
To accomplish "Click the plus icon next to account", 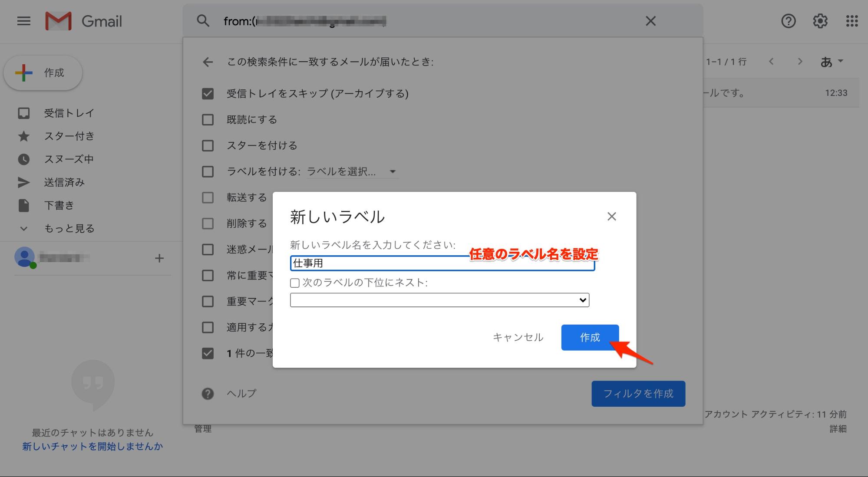I will (x=159, y=258).
